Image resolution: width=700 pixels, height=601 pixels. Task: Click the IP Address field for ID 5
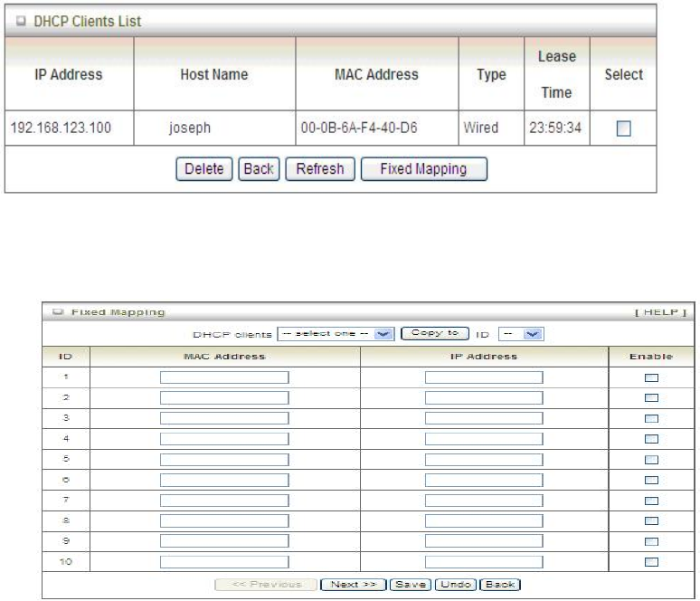[484, 460]
